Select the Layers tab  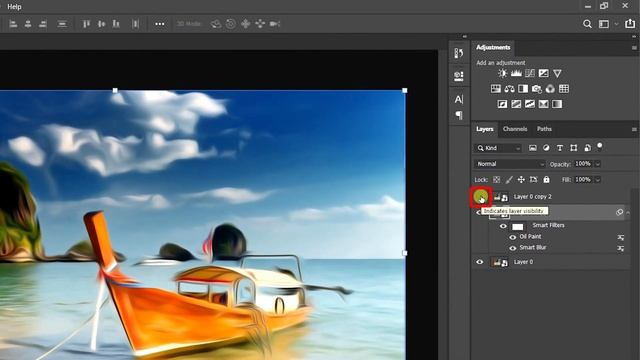[485, 129]
